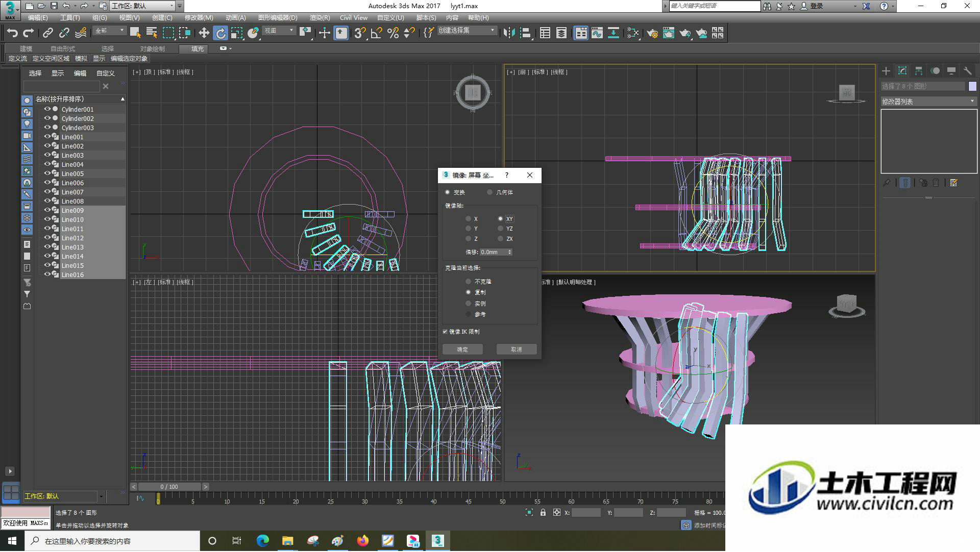Open the Utilities wrench panel tab
Viewport: 980px width, 552px height.
pyautogui.click(x=968, y=71)
